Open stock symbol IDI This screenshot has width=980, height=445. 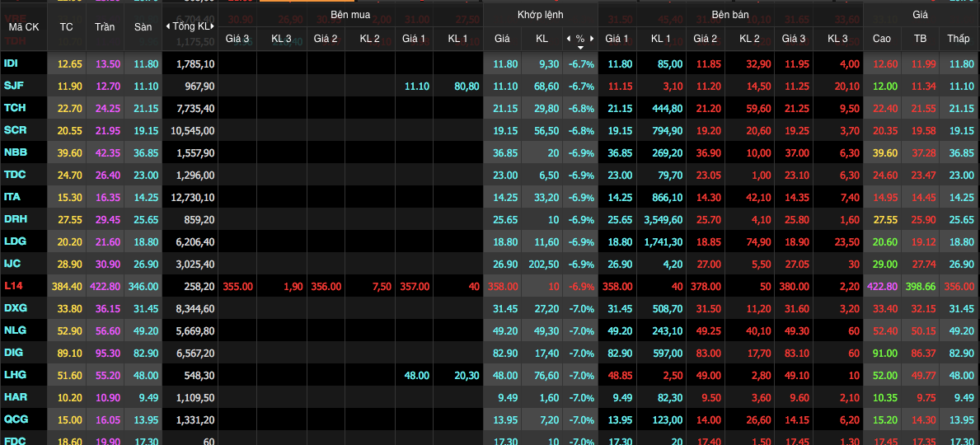pyautogui.click(x=11, y=63)
